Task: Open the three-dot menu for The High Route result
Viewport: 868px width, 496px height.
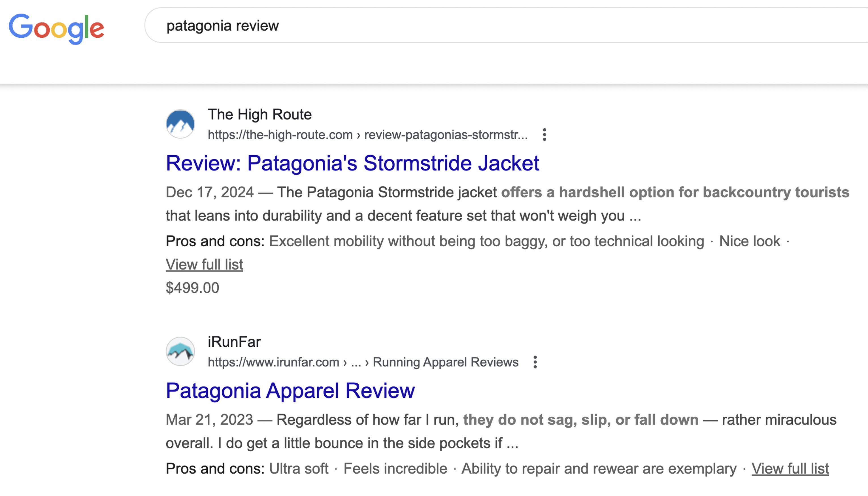Action: (545, 135)
